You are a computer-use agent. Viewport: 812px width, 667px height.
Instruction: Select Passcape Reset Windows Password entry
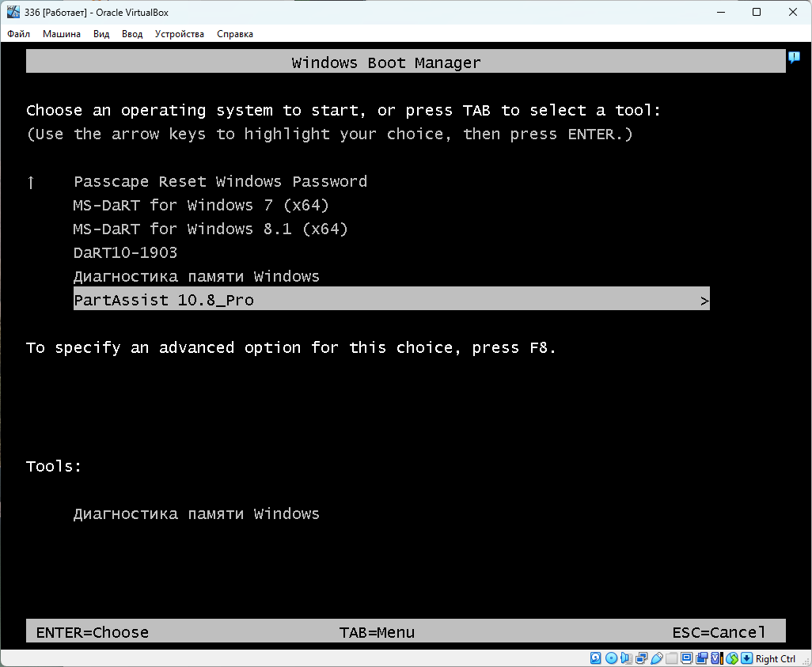pos(220,182)
